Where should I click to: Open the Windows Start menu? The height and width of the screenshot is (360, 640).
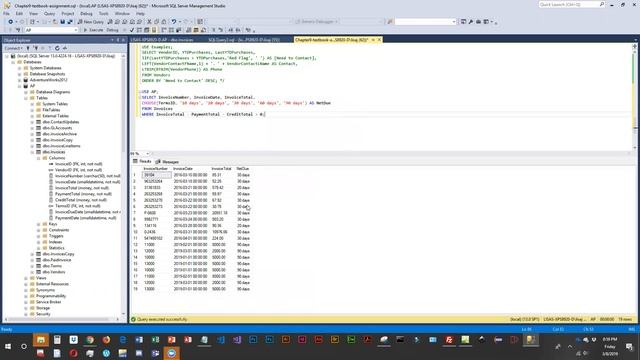click(8, 346)
